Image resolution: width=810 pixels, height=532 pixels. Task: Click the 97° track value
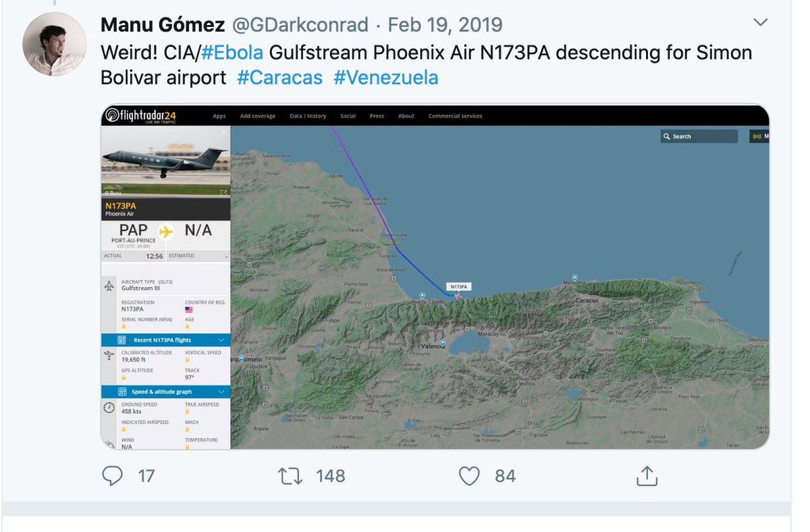(190, 377)
